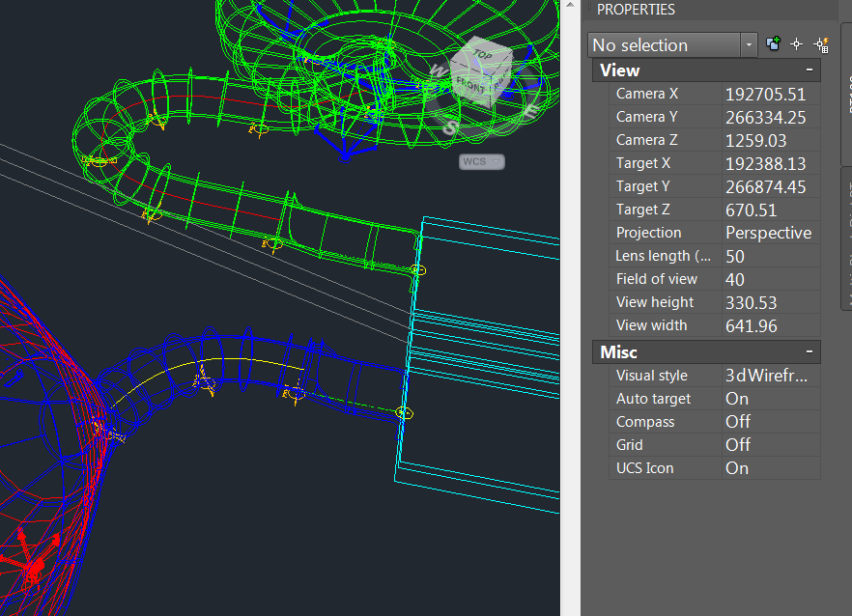Collapse the View category
Viewport: 852px width, 616px height.
pos(809,70)
